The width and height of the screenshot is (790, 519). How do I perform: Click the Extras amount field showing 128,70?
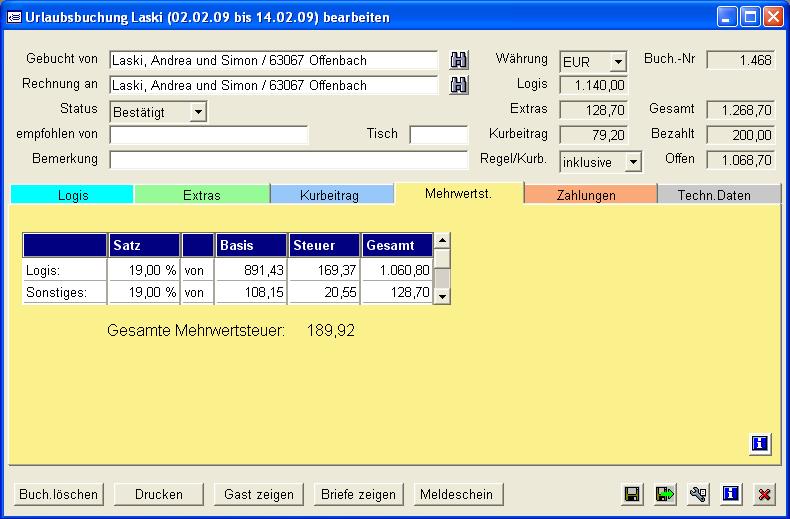pos(594,110)
